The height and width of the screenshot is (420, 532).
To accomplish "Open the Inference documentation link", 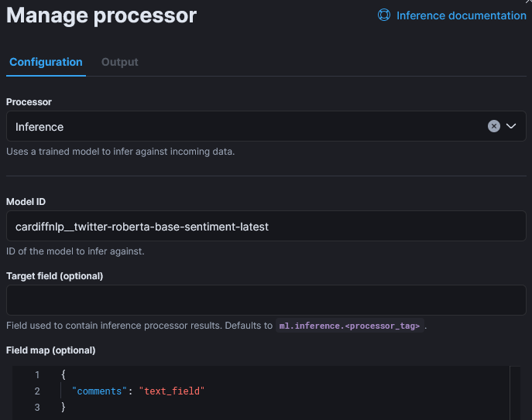I will (461, 15).
